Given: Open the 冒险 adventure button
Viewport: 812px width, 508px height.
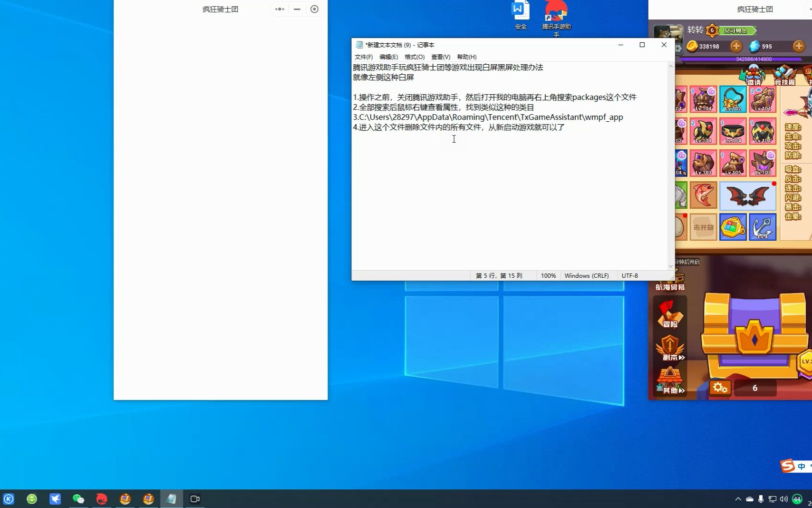Looking at the screenshot, I should pos(670,314).
